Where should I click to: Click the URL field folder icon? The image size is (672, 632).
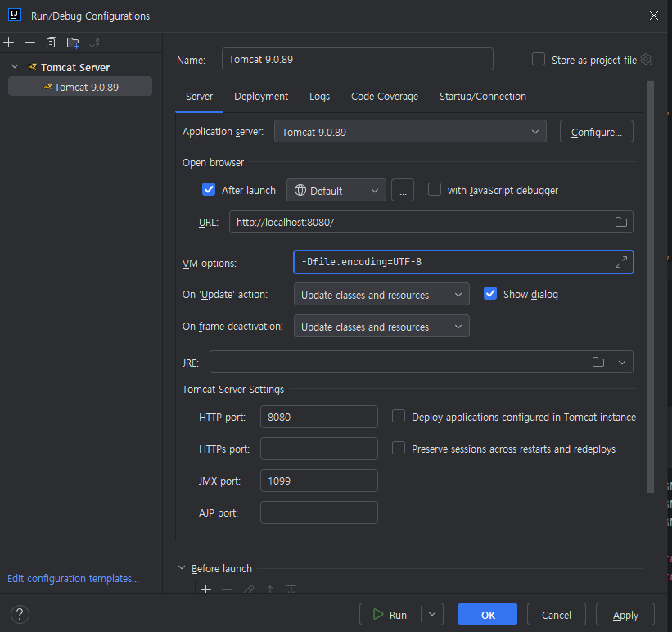tap(621, 222)
